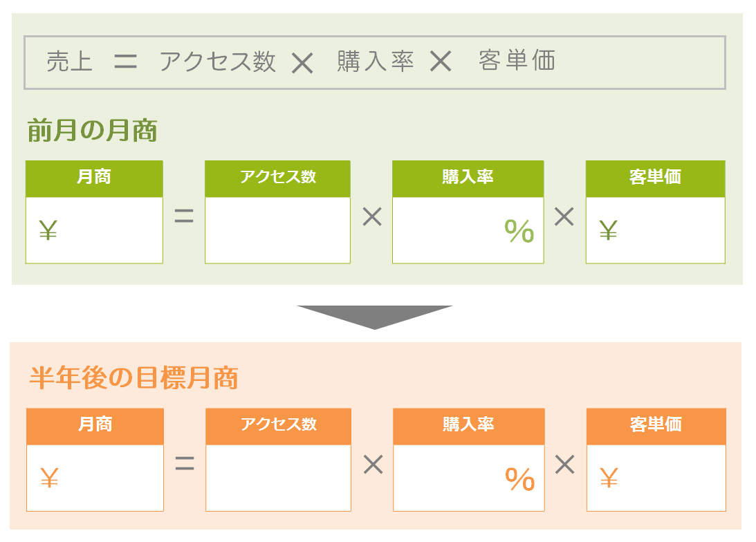Click the orange 客単価 yen field
Screen dimensions: 756x542
tap(656, 478)
